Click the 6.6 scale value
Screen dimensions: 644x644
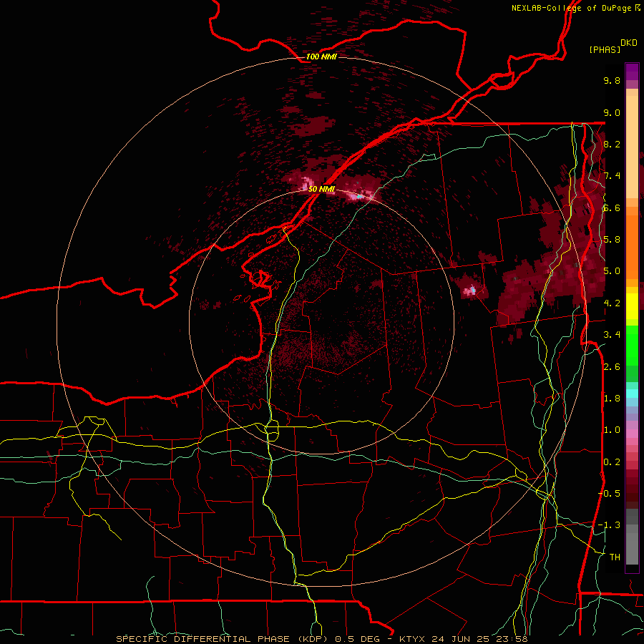(x=612, y=208)
